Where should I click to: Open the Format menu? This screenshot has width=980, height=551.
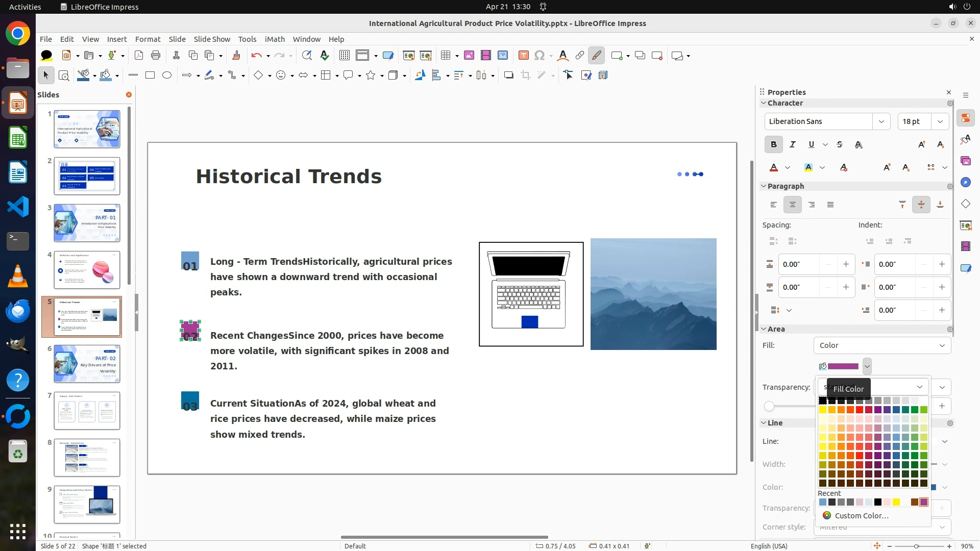point(148,39)
